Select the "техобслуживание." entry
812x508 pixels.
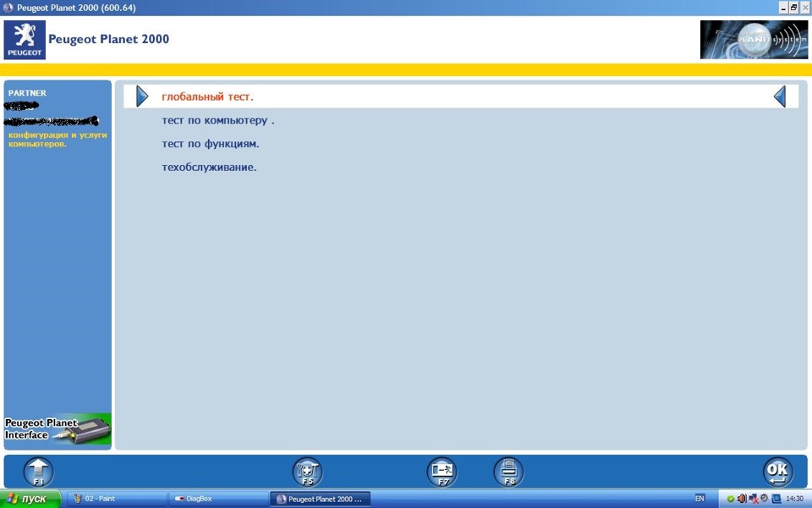tap(209, 168)
